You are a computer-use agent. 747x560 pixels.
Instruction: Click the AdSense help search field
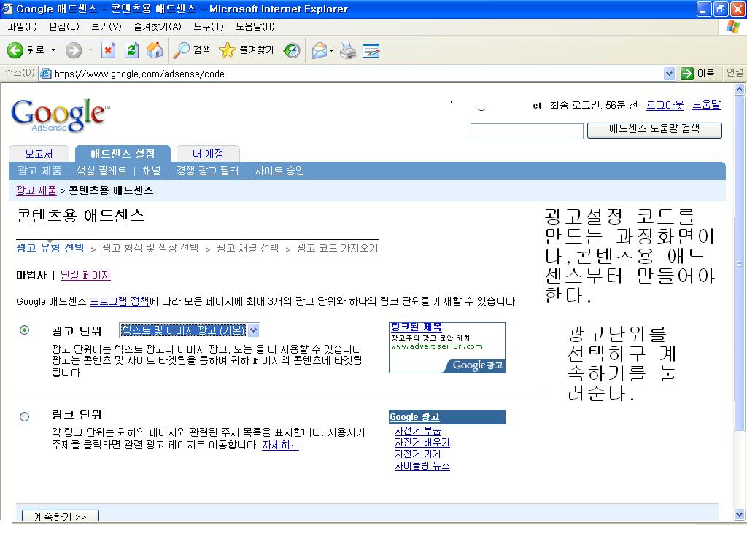527,131
